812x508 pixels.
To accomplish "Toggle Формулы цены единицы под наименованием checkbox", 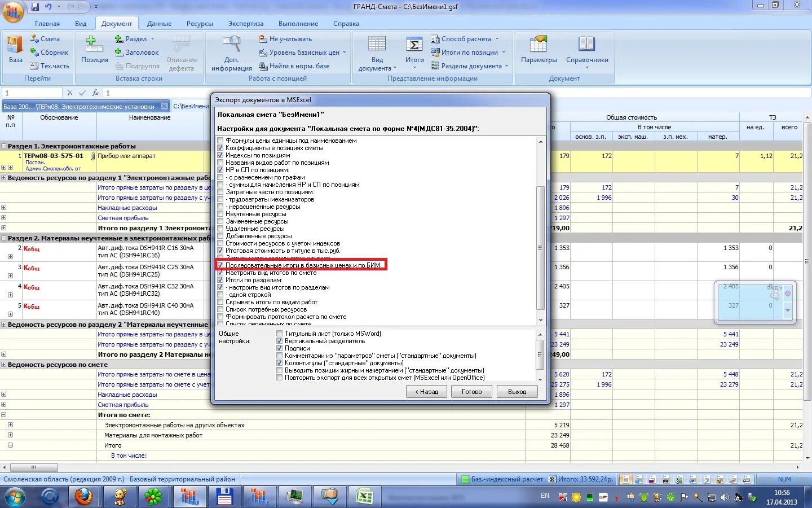I will (220, 141).
